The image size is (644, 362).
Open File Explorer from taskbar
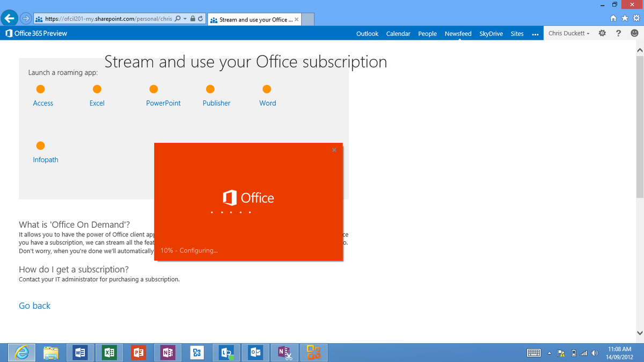coord(51,352)
